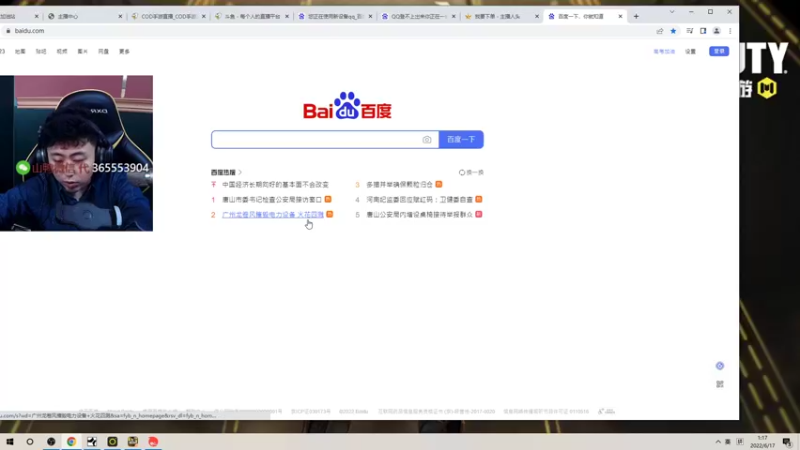Close the 百度一下，你就知道 tab

click(x=620, y=16)
